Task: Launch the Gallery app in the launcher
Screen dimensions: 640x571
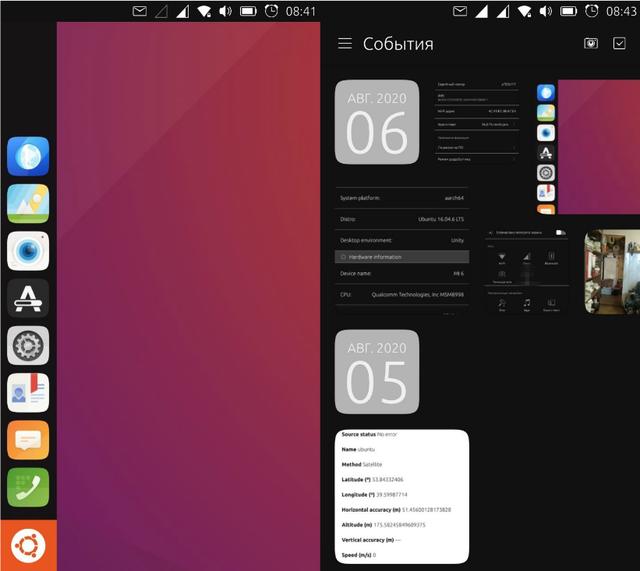Action: pos(28,203)
